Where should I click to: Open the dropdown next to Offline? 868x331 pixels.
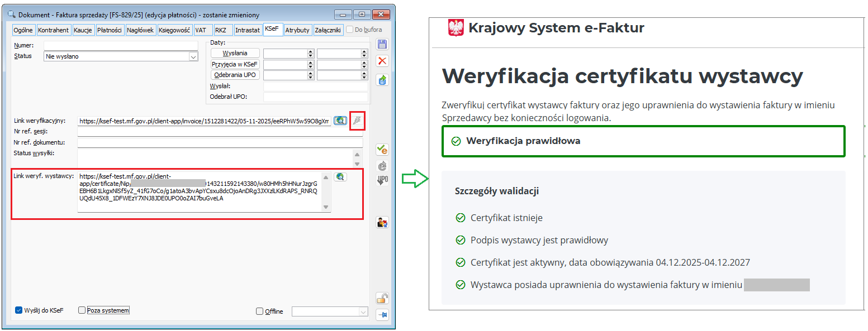point(363,311)
